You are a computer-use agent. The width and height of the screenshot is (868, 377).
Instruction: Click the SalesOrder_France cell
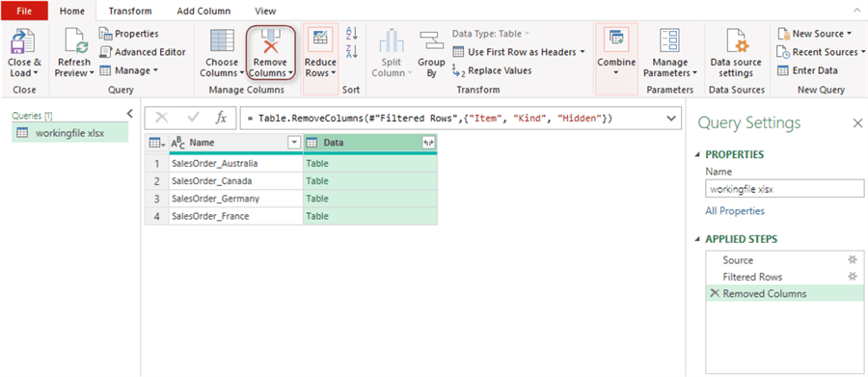point(236,216)
